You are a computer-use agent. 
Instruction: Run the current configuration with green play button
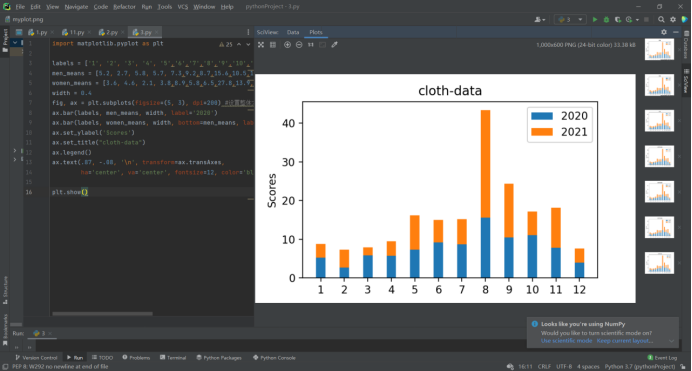click(x=595, y=19)
